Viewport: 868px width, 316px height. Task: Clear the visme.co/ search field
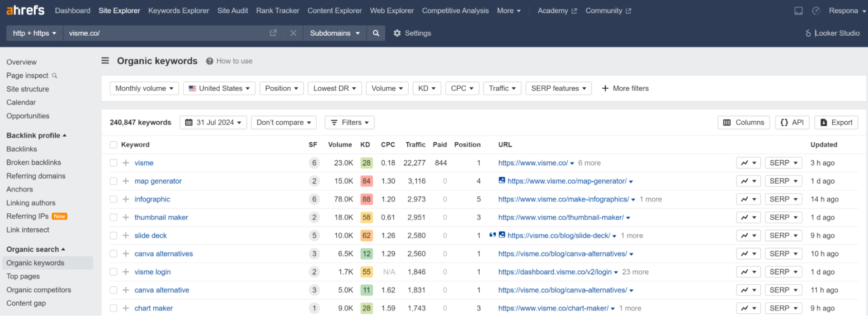coord(293,33)
